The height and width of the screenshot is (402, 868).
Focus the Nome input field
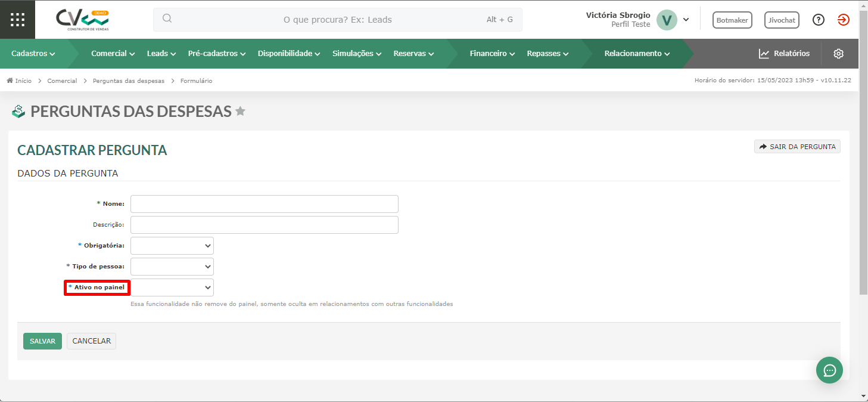click(x=265, y=204)
